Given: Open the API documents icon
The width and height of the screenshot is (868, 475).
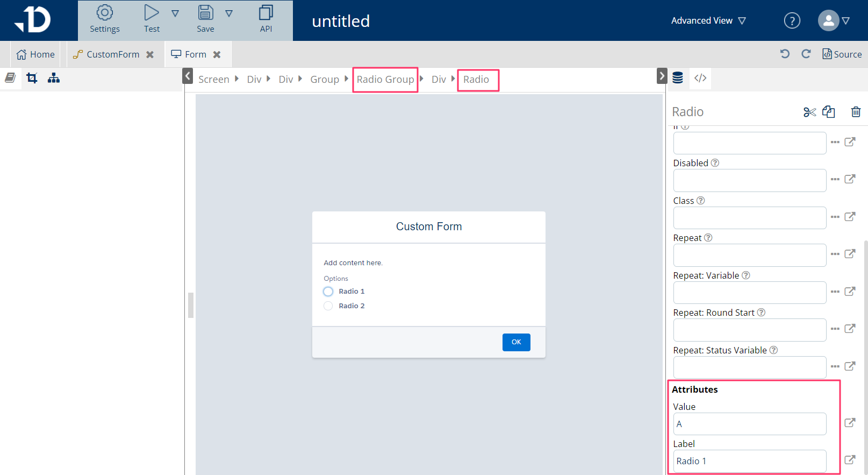Looking at the screenshot, I should pos(266,13).
